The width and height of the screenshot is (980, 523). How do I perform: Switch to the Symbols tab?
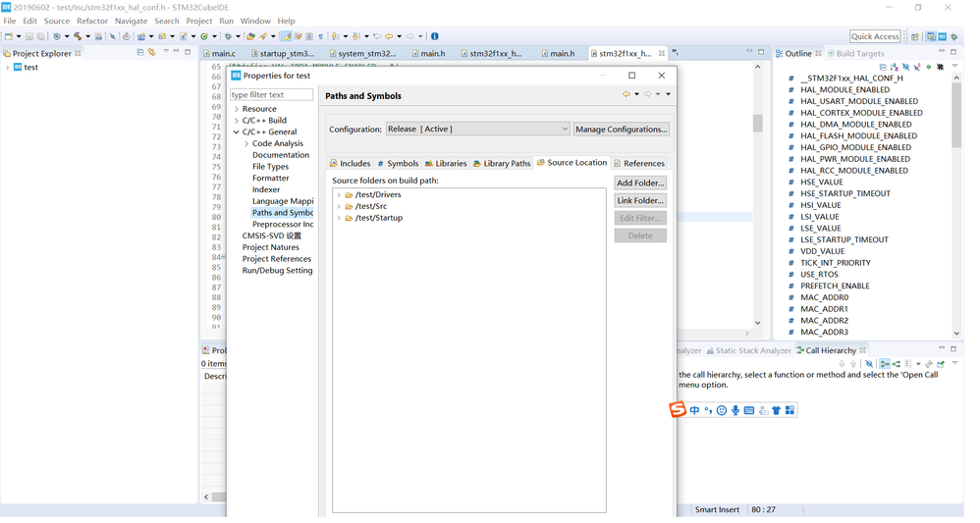[x=398, y=164]
